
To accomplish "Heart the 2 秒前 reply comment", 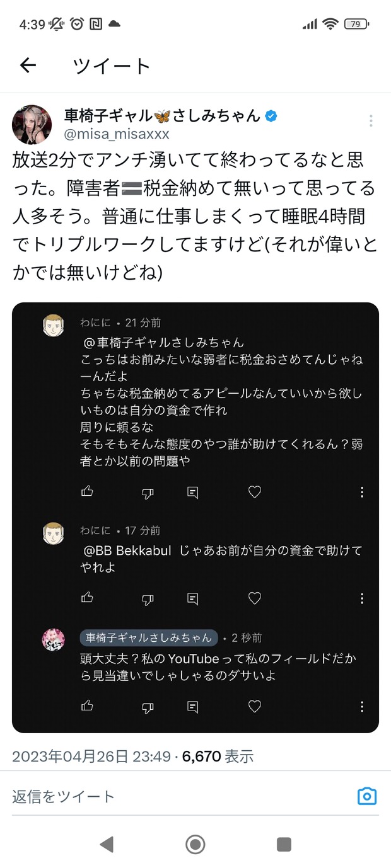I will [x=254, y=706].
